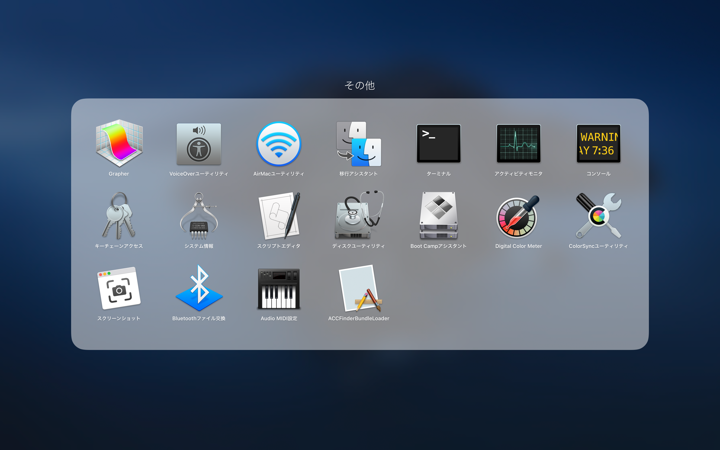Click the Grapher label text
This screenshot has width=720, height=450.
(x=118, y=174)
